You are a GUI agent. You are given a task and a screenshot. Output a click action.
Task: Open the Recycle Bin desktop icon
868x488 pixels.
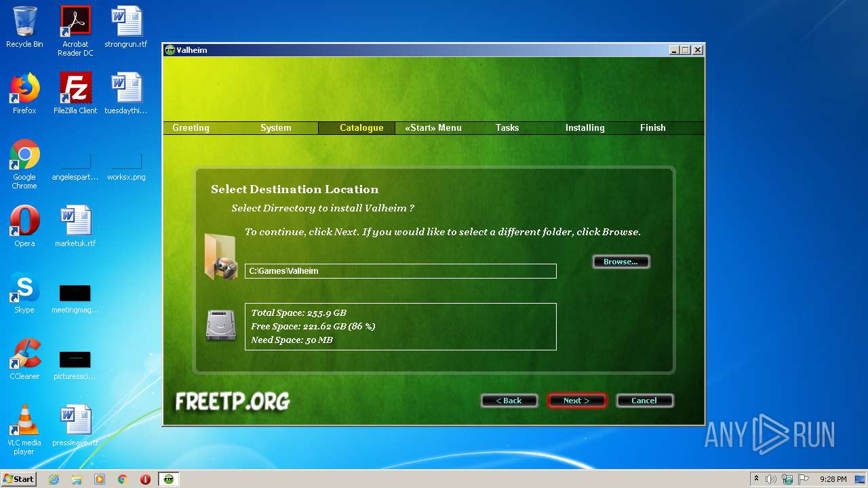[x=24, y=27]
